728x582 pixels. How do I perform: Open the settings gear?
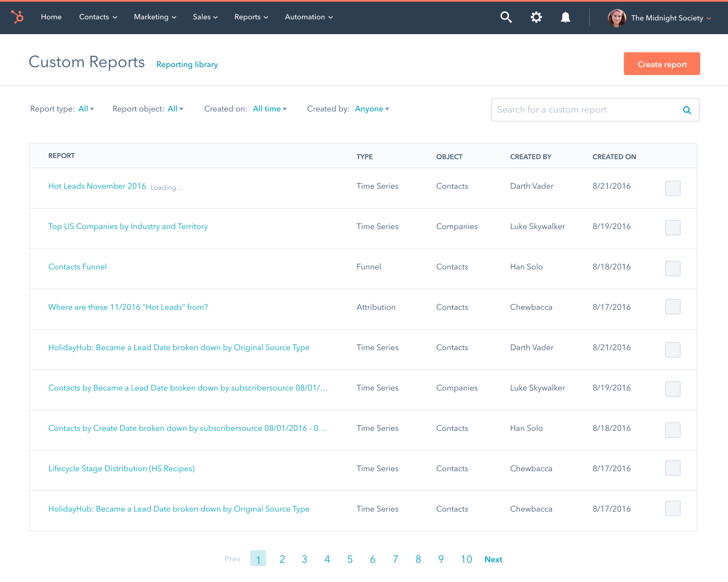click(536, 17)
